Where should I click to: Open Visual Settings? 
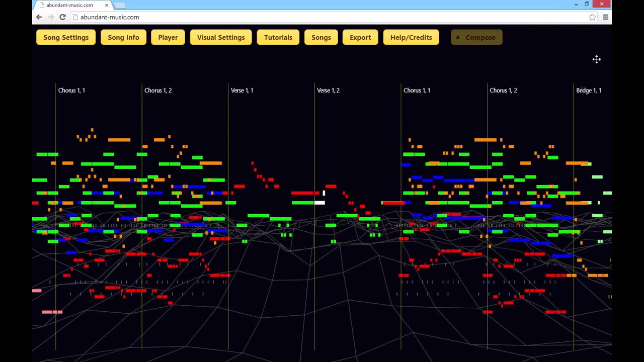[x=221, y=37]
